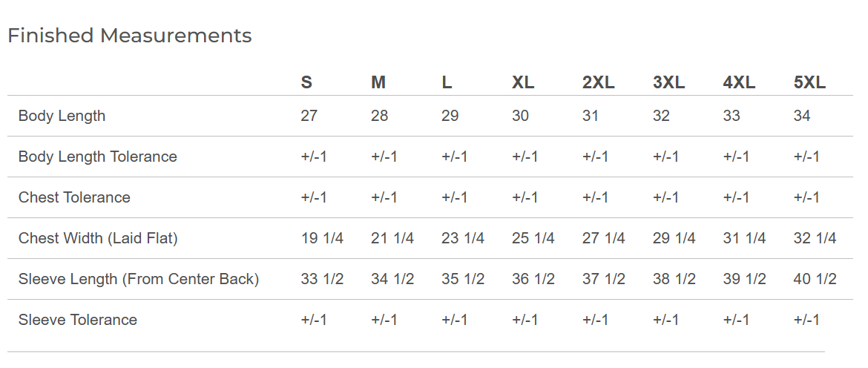Select the XL size column header

523,82
